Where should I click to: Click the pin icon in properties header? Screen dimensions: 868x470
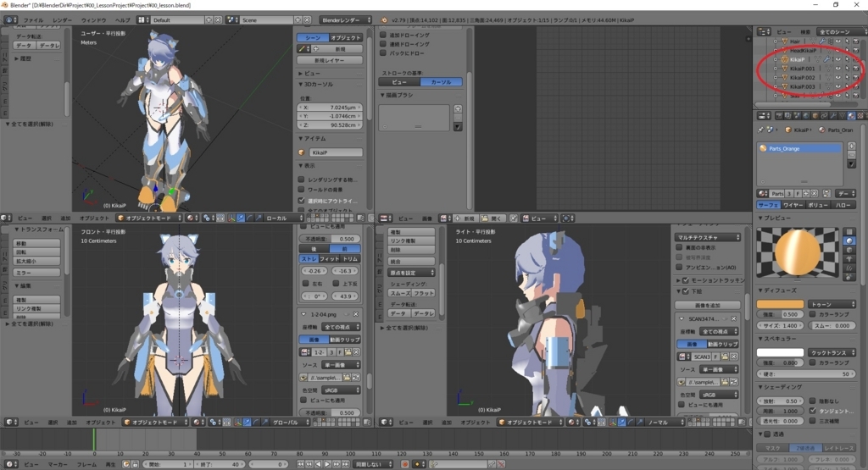760,130
